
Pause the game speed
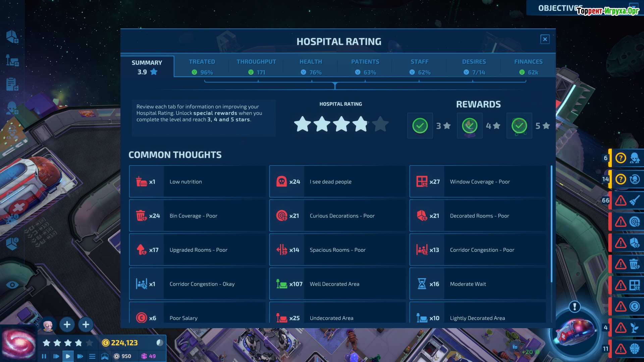[x=44, y=356]
